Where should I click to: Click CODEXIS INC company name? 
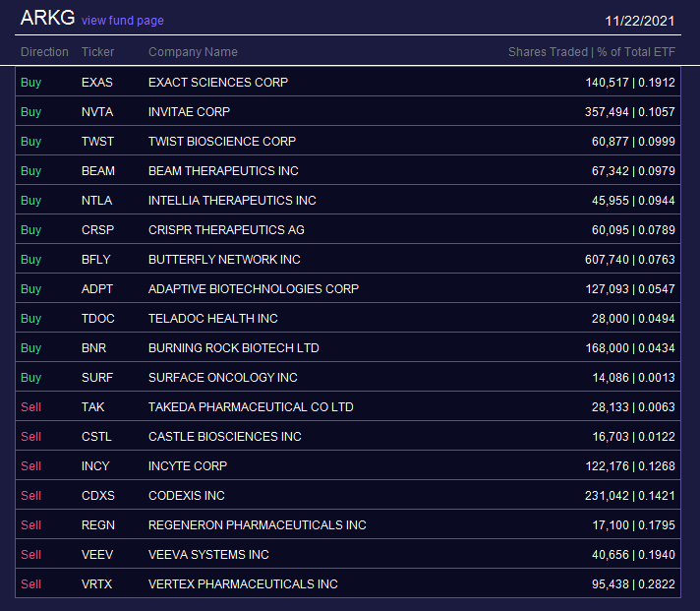tap(186, 495)
